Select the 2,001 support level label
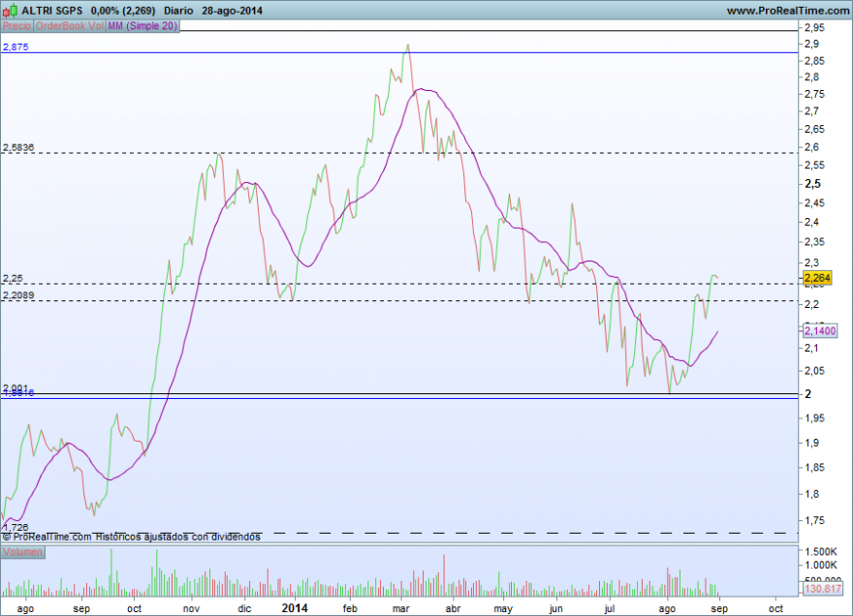 click(16, 387)
